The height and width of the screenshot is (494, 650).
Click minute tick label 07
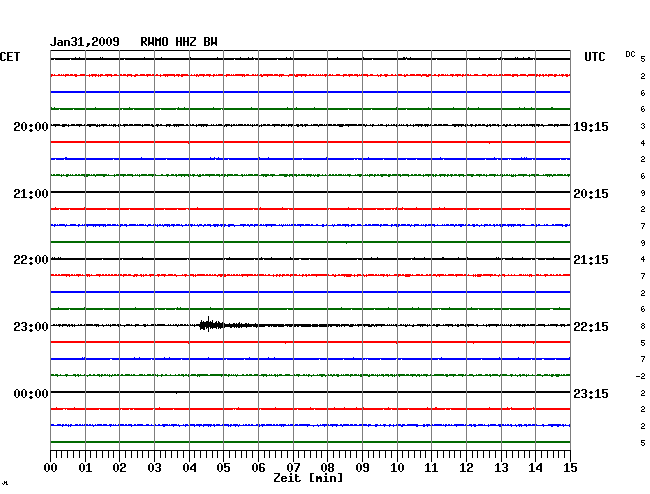tap(293, 468)
